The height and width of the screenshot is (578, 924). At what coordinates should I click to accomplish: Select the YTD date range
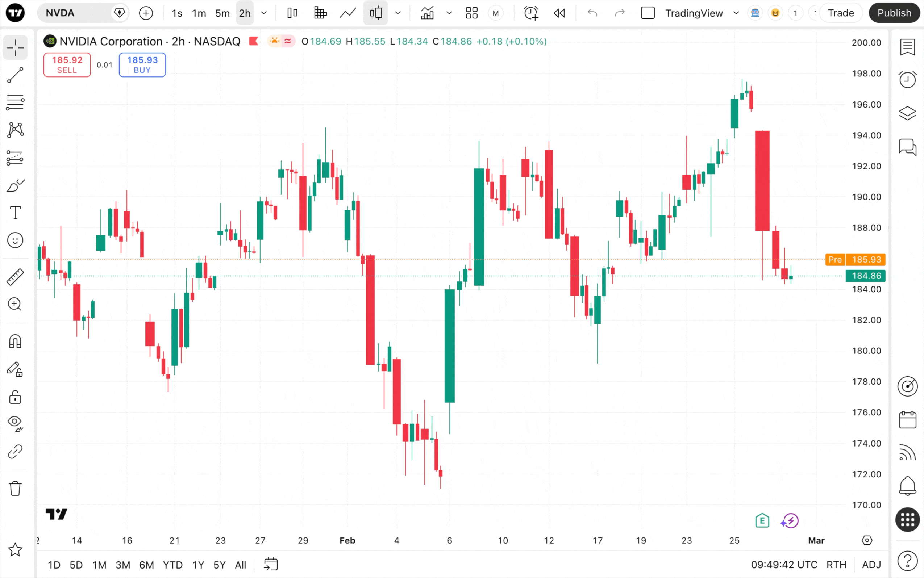pyautogui.click(x=172, y=565)
